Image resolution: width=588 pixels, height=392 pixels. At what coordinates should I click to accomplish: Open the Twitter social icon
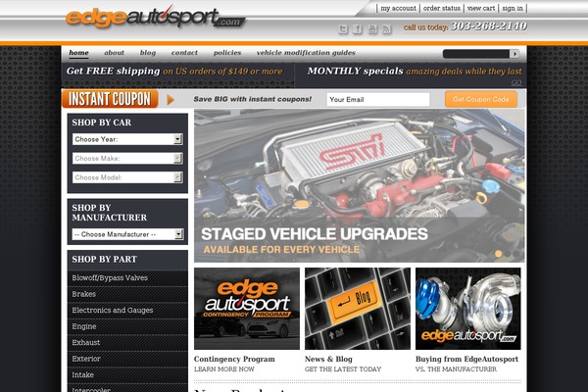click(x=342, y=28)
